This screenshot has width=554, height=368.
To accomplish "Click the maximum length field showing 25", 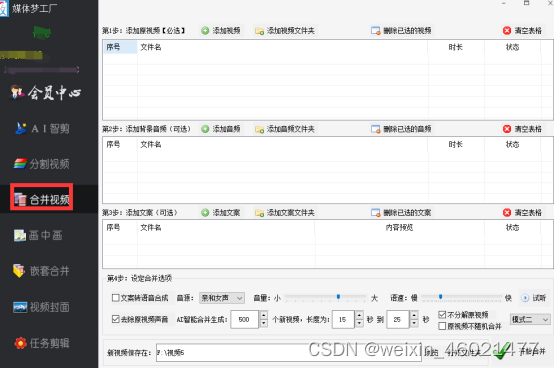I will [x=398, y=319].
